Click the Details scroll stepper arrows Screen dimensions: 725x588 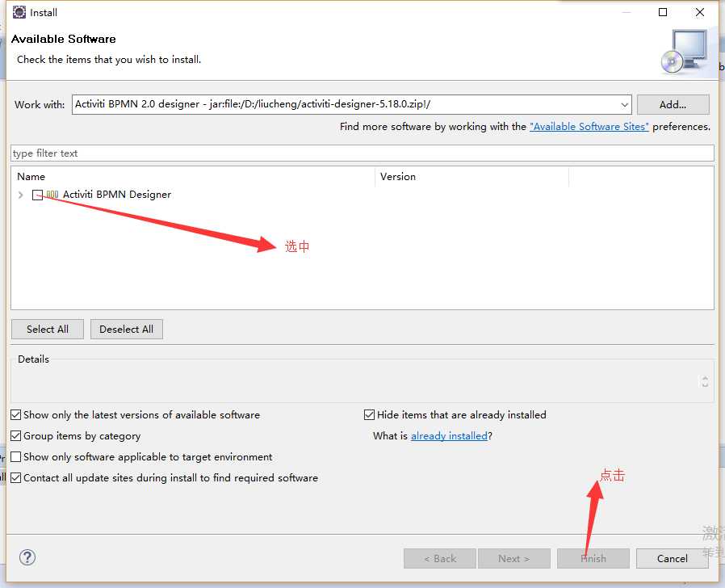click(705, 382)
